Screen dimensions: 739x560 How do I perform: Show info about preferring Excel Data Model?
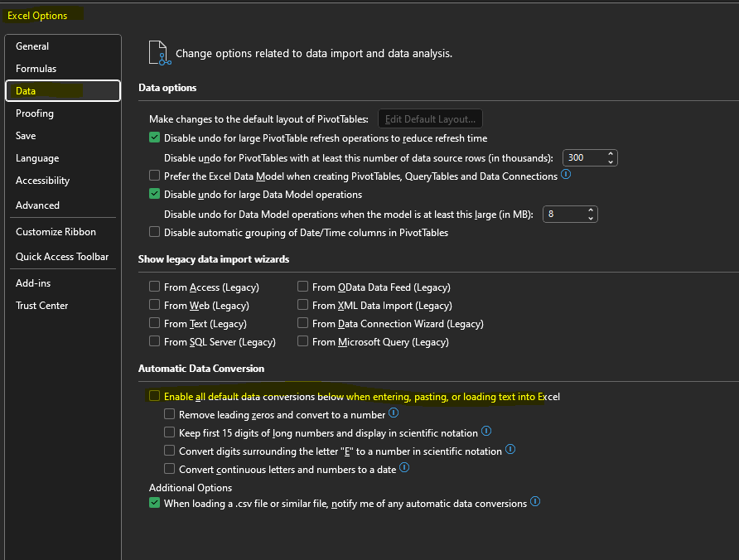(x=566, y=175)
